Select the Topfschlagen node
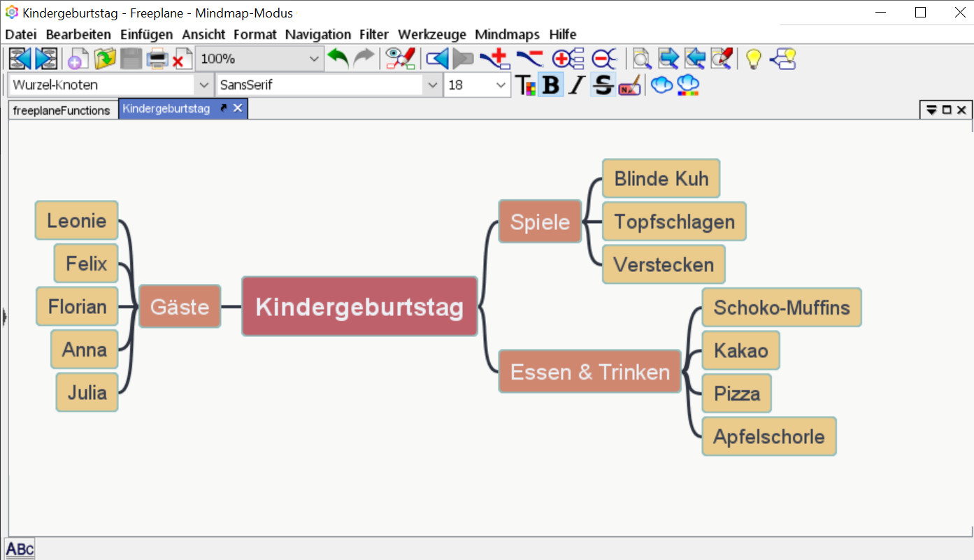Image resolution: width=974 pixels, height=560 pixels. coord(673,222)
